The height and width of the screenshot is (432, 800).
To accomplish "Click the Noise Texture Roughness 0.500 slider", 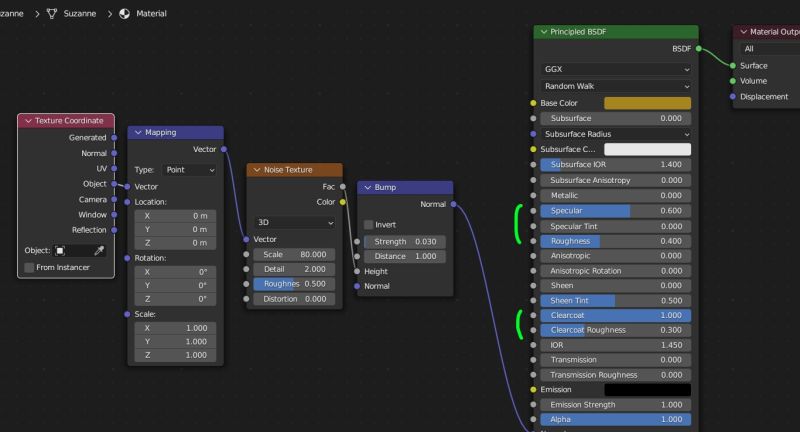I will pyautogui.click(x=294, y=284).
